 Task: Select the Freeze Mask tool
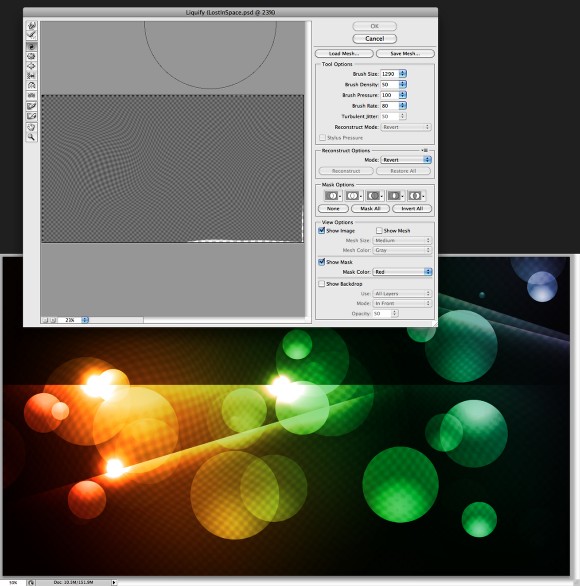pos(31,106)
